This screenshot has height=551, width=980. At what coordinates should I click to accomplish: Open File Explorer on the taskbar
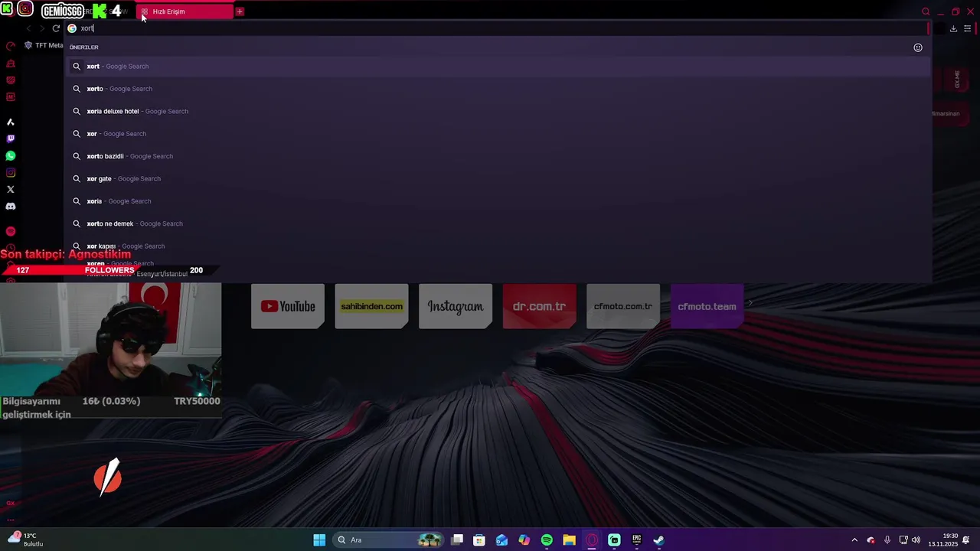point(569,540)
